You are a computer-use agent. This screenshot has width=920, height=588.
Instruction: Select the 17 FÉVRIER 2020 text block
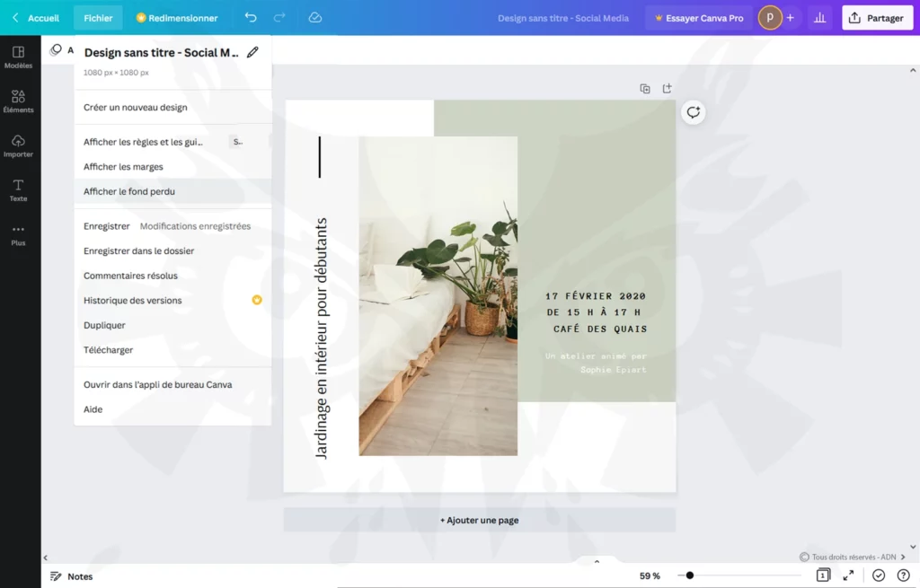point(597,312)
